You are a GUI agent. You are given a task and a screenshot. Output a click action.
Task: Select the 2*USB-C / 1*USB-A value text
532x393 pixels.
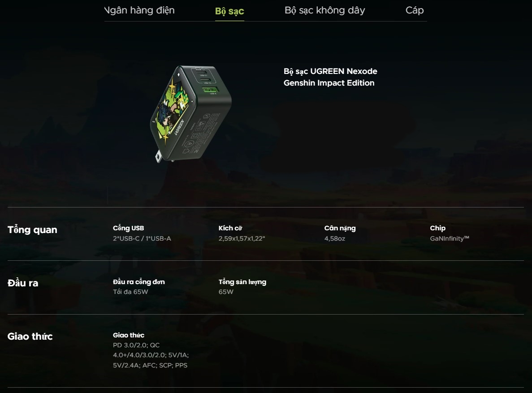142,238
